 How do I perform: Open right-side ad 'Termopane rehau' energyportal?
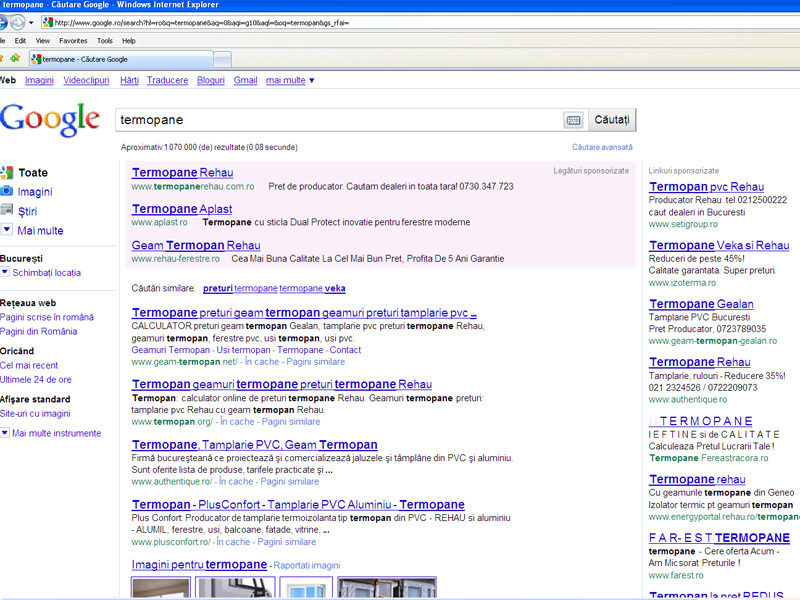697,480
